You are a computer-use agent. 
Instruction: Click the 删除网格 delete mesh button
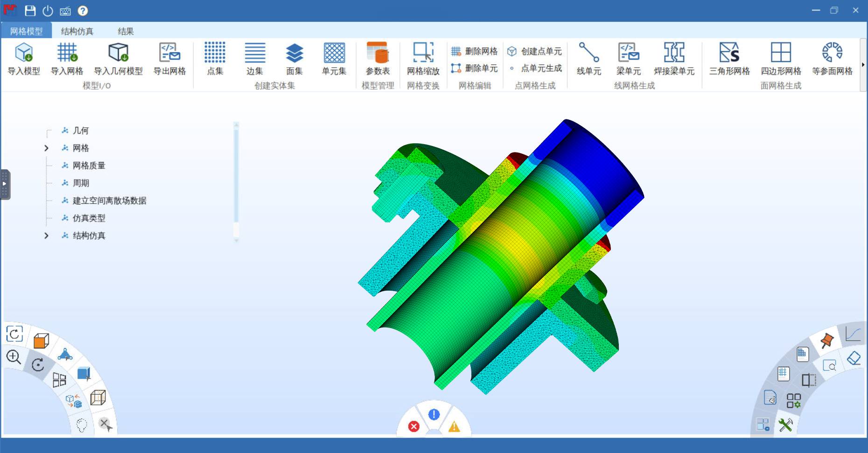click(x=475, y=51)
